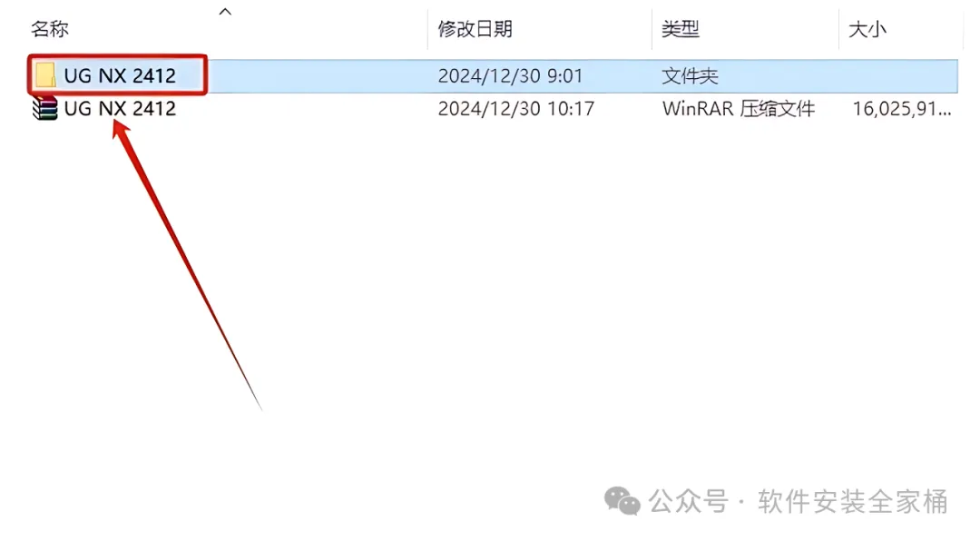Click the WinRAR 压缩文件 type cell
980x541 pixels.
739,109
